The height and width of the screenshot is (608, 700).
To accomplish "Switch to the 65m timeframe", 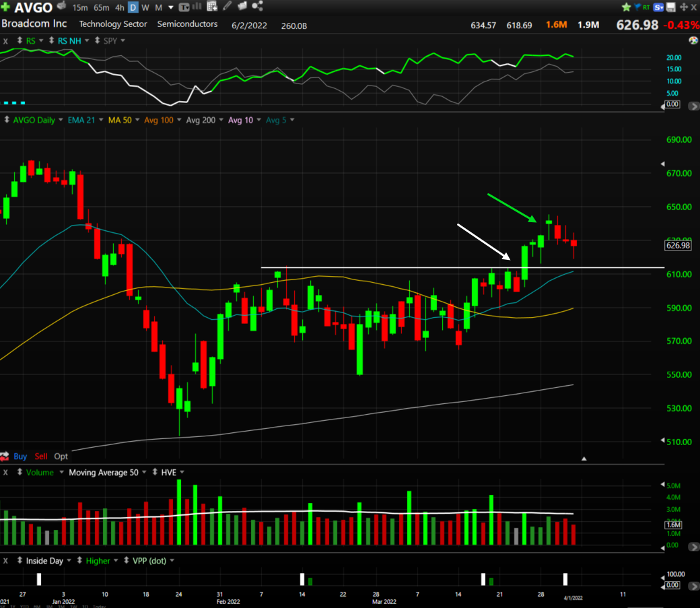I will pyautogui.click(x=102, y=7).
